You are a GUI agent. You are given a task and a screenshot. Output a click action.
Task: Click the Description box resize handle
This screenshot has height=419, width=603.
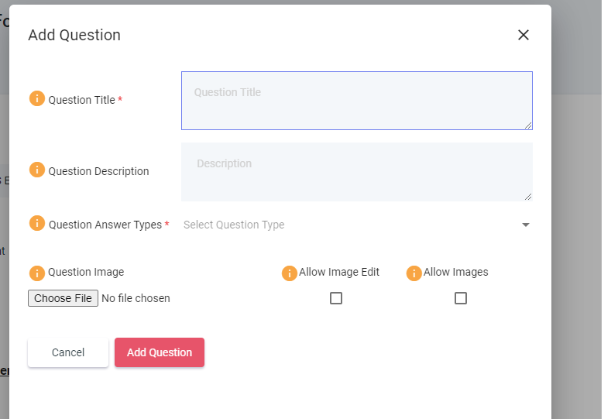click(527, 196)
